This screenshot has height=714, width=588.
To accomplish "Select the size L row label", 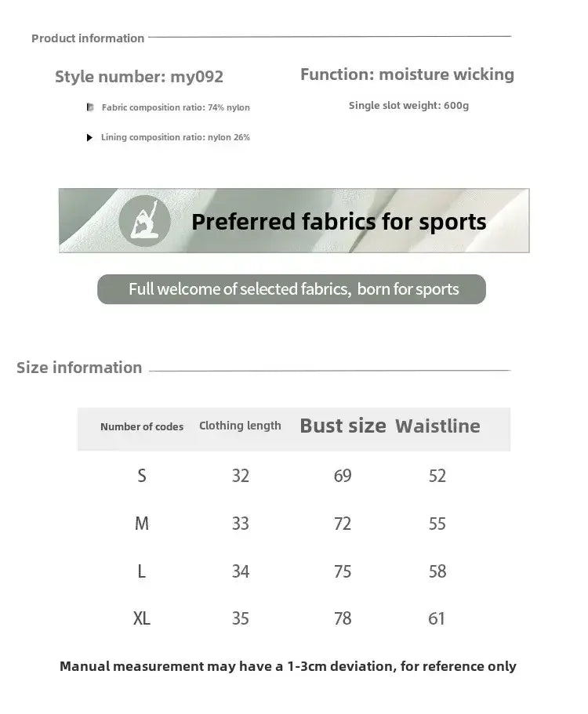I will [142, 571].
